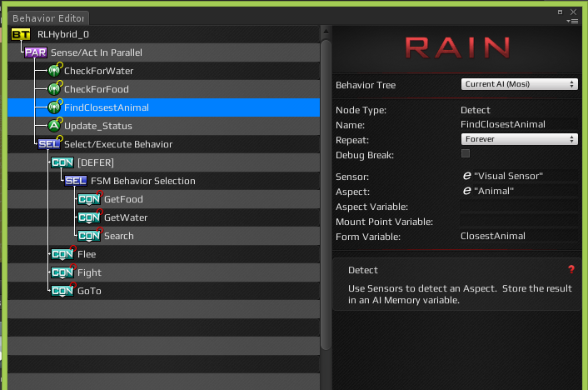Click the CON icon beside GetWater
Image resolution: width=588 pixels, height=390 pixels.
89,217
